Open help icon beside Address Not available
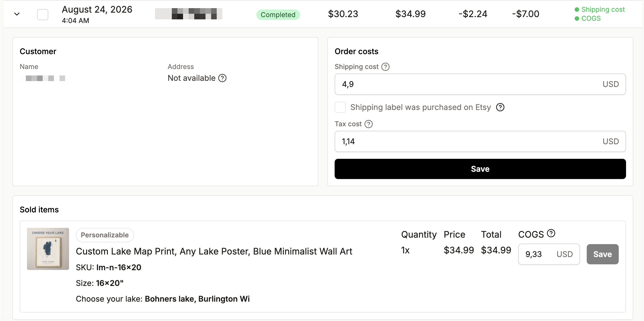This screenshot has width=644, height=321. [x=222, y=78]
